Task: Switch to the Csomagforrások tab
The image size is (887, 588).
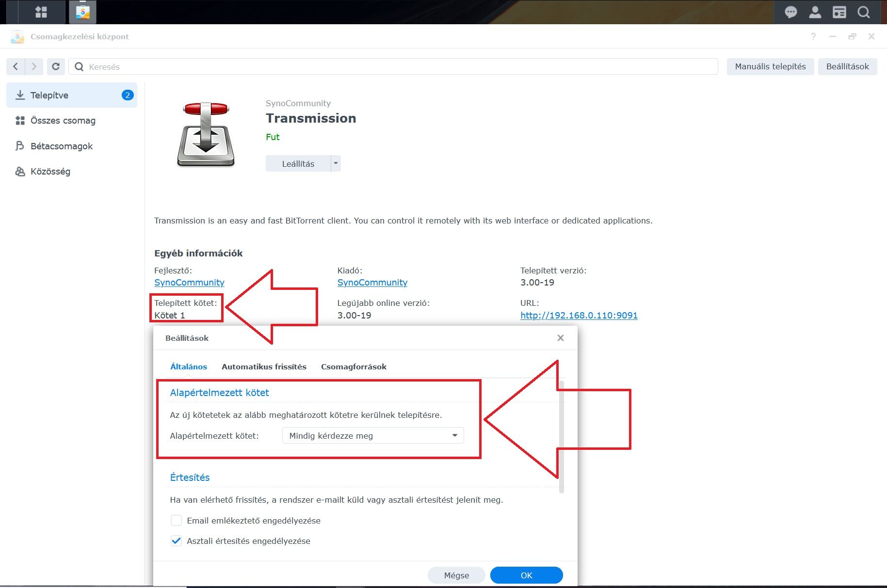Action: point(354,367)
